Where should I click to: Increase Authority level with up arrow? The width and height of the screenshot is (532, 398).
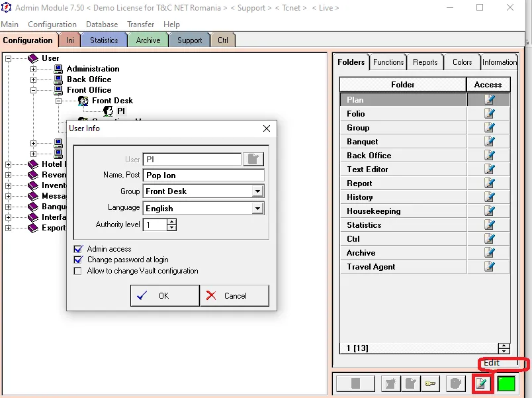171,221
